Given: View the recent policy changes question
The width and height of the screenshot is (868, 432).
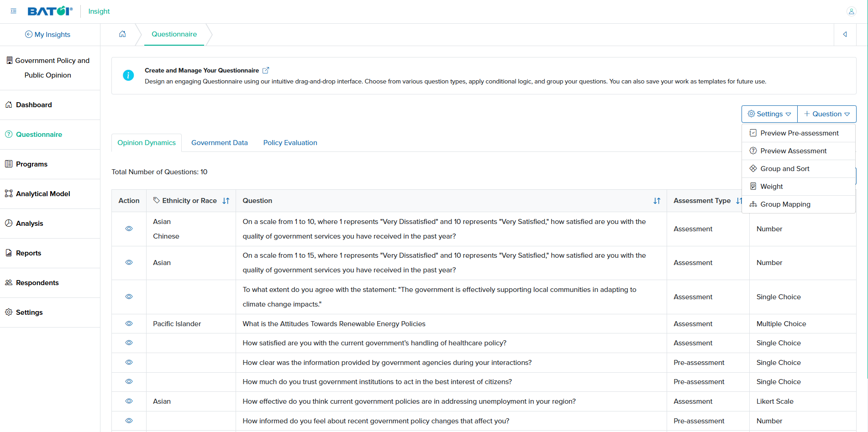Looking at the screenshot, I should pyautogui.click(x=129, y=421).
